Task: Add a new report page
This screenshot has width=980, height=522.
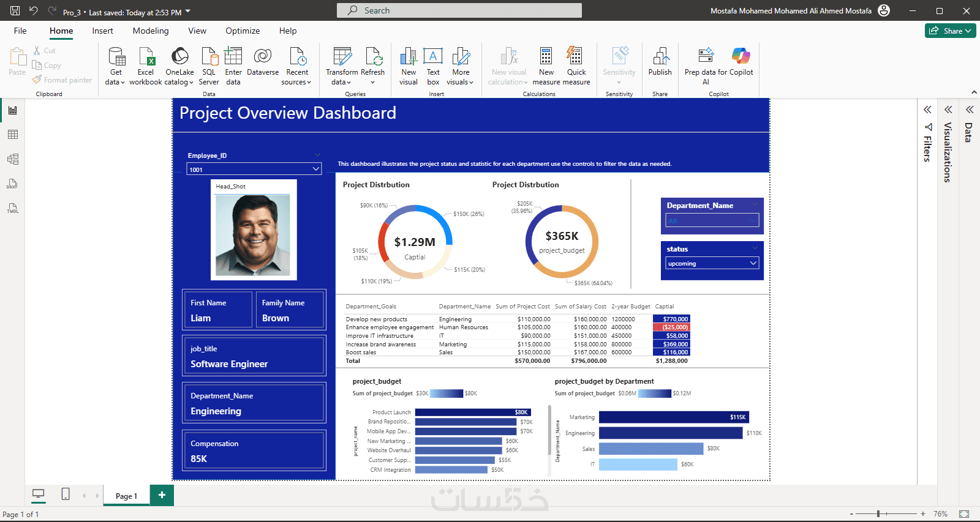Action: click(162, 495)
